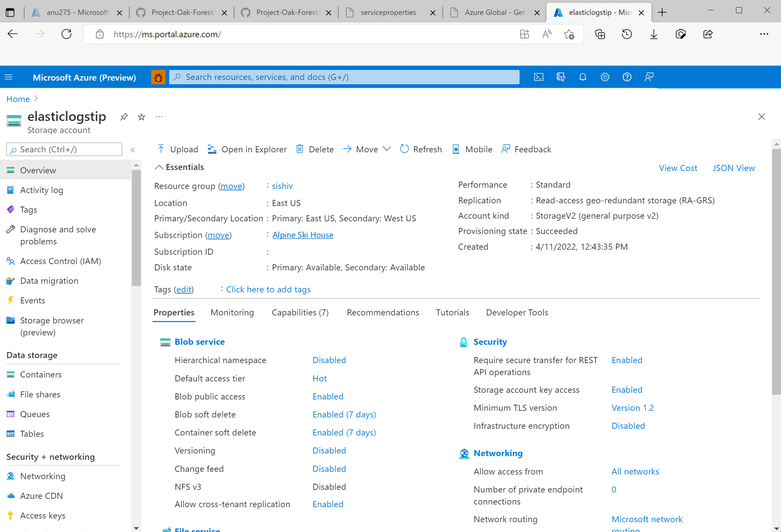Open Azure notifications bell
The width and height of the screenshot is (781, 532).
tap(582, 77)
